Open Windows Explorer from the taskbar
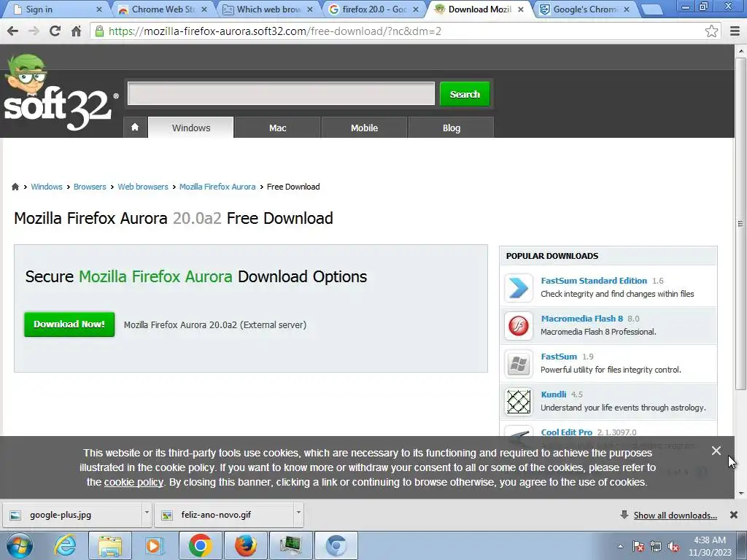This screenshot has height=560, width=747. coord(111,545)
